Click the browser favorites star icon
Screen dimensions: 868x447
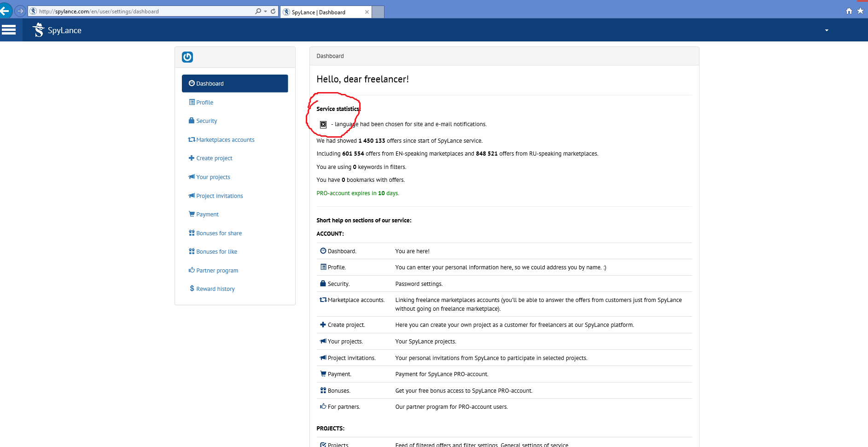860,11
